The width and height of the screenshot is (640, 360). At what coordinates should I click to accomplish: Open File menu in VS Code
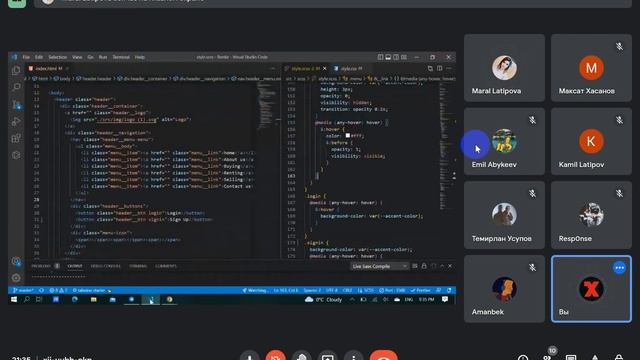pyautogui.click(x=26, y=57)
